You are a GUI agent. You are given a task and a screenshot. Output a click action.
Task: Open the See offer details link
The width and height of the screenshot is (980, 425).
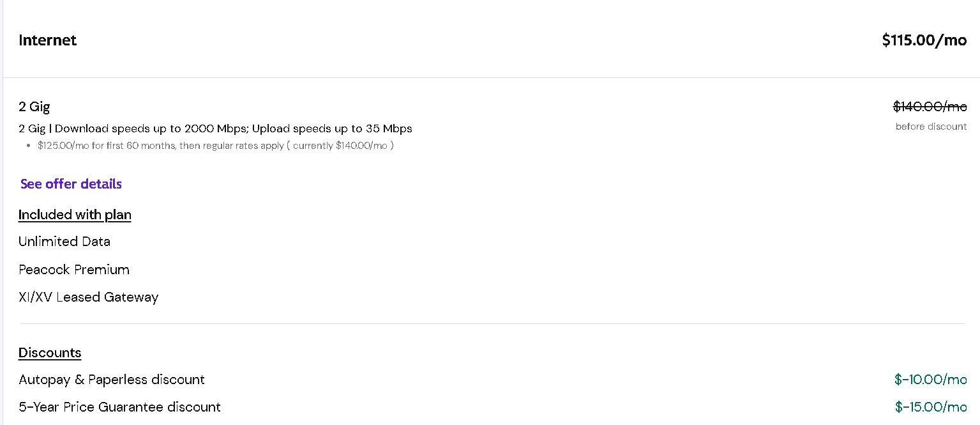click(x=71, y=184)
